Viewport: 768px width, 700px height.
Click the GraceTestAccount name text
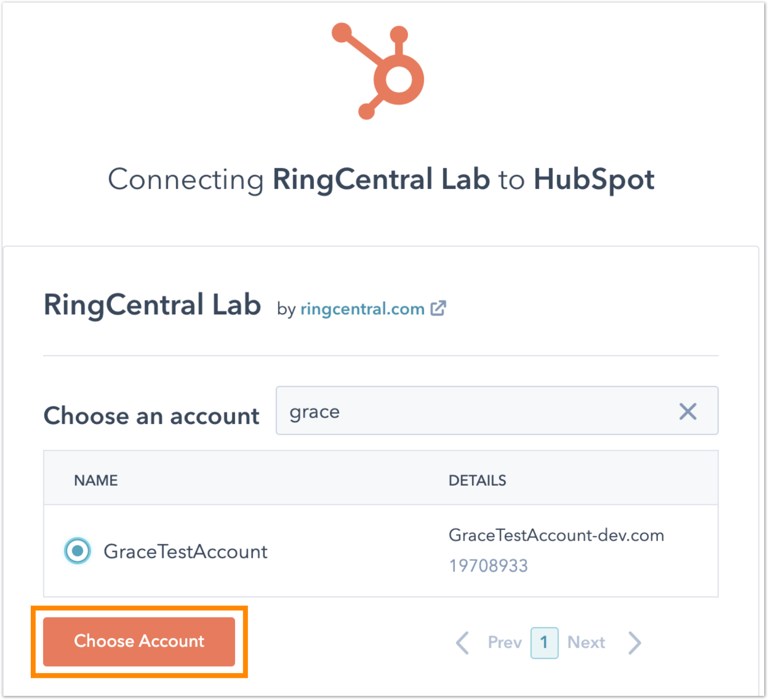(185, 552)
